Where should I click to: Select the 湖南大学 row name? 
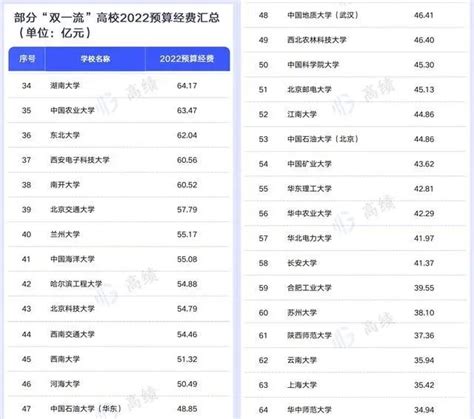[65, 86]
